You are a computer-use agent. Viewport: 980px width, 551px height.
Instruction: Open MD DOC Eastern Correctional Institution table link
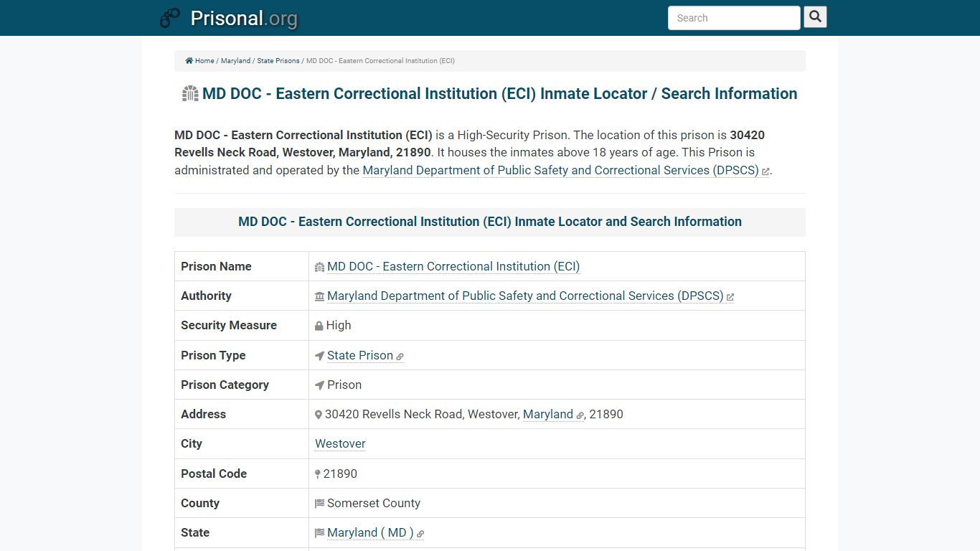[x=453, y=266]
